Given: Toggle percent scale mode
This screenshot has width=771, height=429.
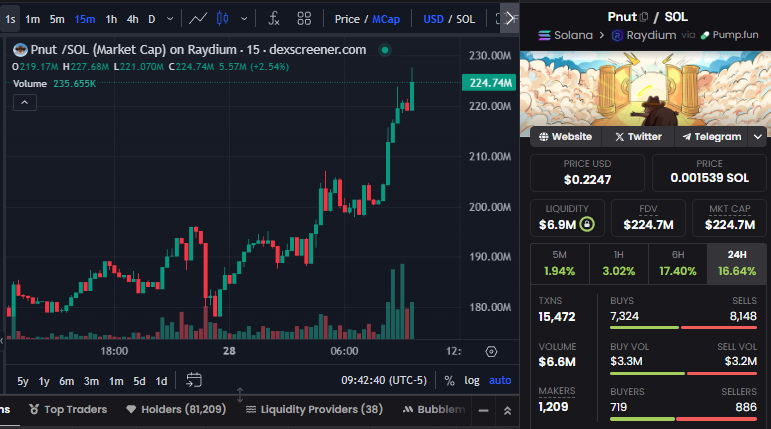Looking at the screenshot, I should click(449, 380).
